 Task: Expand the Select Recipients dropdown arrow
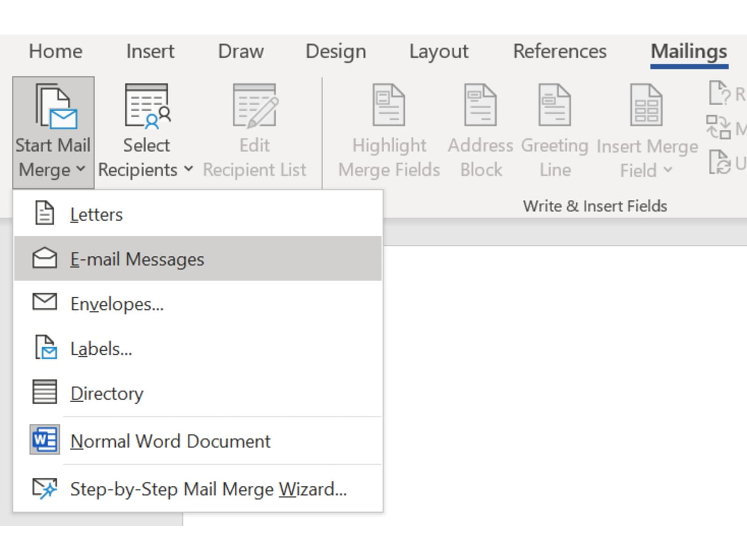point(188,169)
